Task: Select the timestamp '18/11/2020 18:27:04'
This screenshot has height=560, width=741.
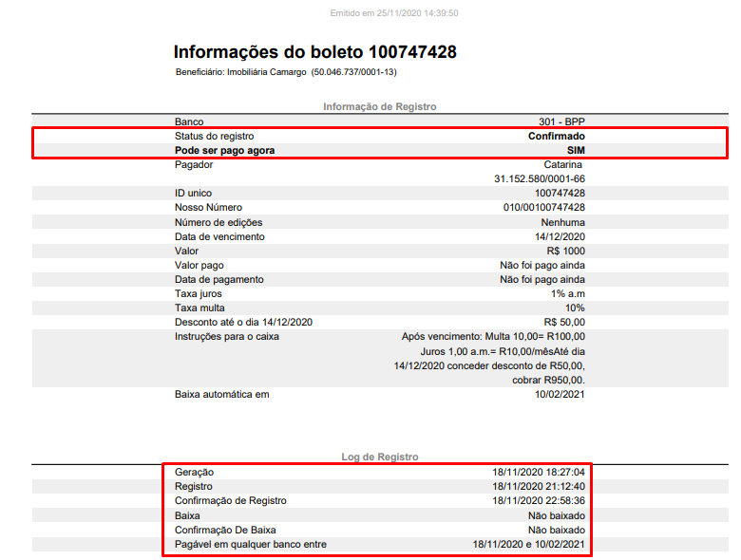Action: pos(539,472)
